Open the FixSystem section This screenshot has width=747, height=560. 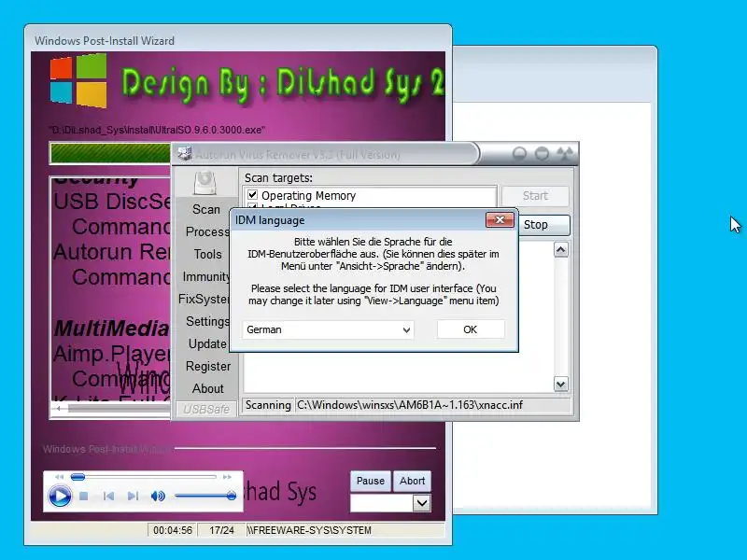point(204,299)
